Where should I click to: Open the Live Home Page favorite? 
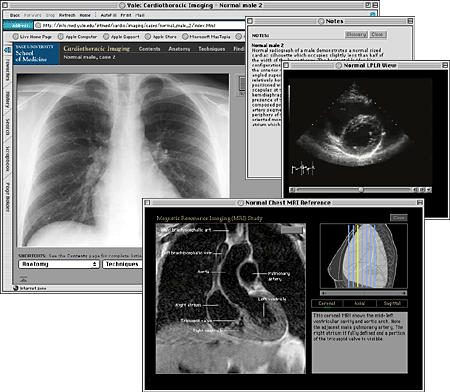pyautogui.click(x=32, y=37)
